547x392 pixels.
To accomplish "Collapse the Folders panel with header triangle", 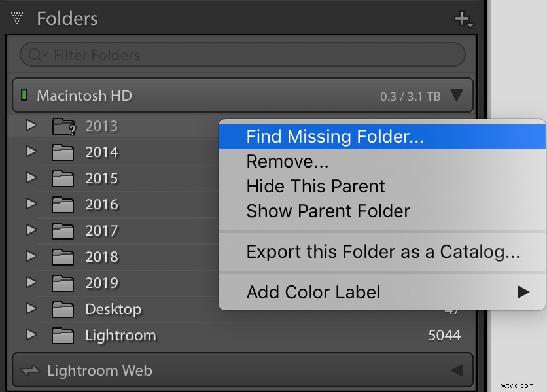I will (17, 18).
